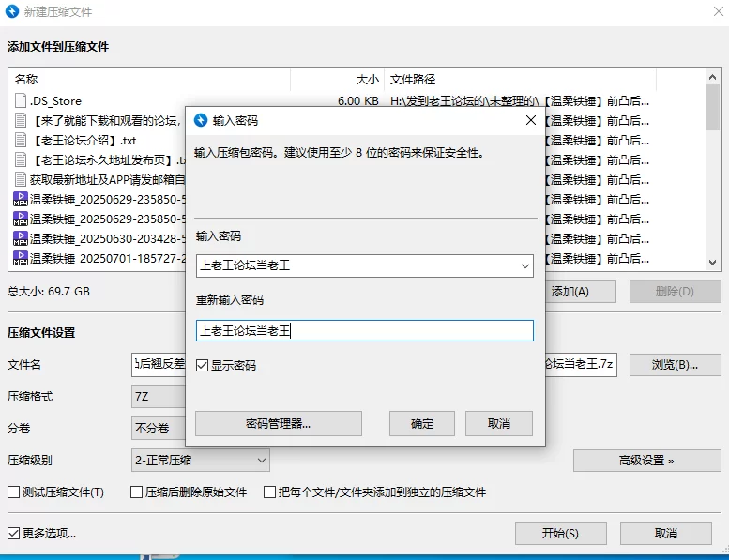Viewport: 729px width, 560px height.
Task: Click the 重新输入密码 input field
Action: (364, 330)
